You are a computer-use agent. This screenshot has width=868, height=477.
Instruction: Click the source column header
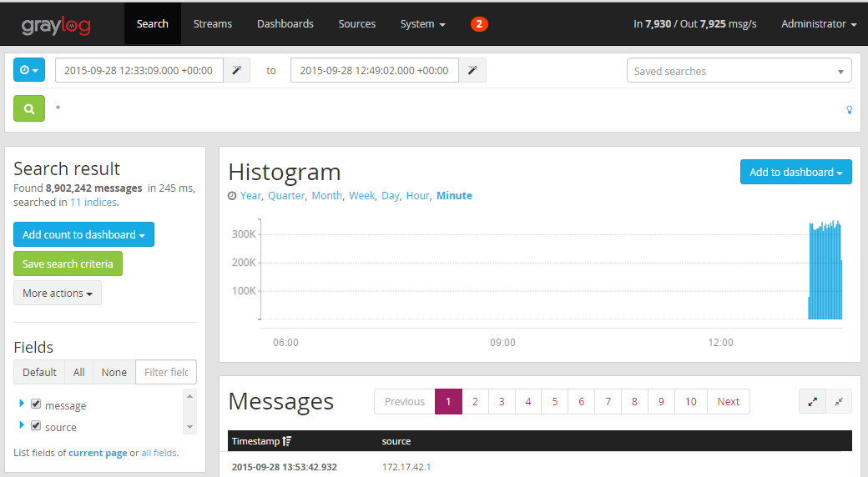click(x=396, y=441)
